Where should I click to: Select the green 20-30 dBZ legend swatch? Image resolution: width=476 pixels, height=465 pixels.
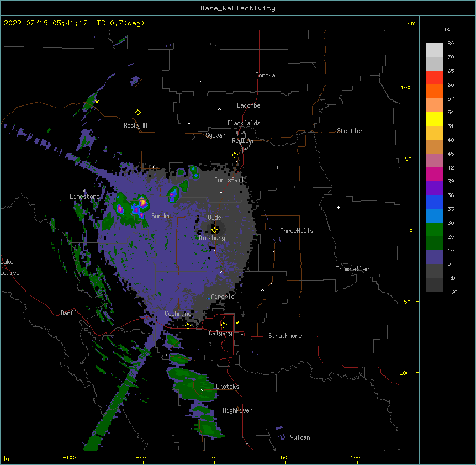[434, 230]
